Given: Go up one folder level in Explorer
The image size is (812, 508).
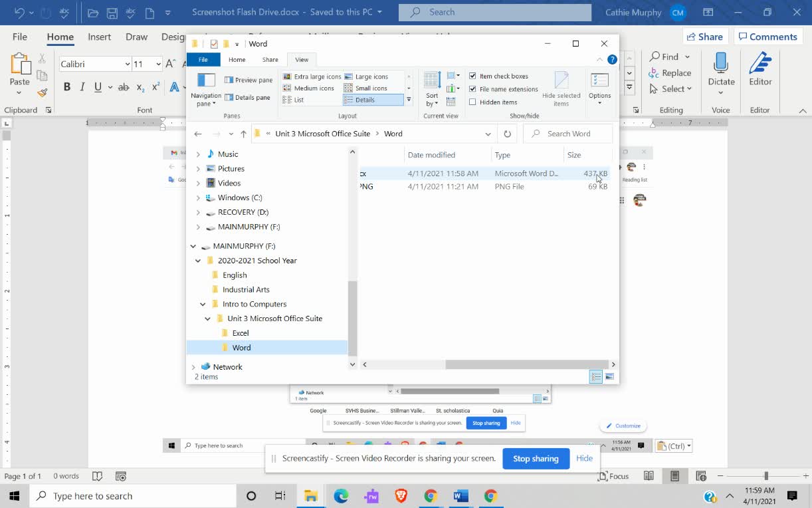Looking at the screenshot, I should click(243, 134).
